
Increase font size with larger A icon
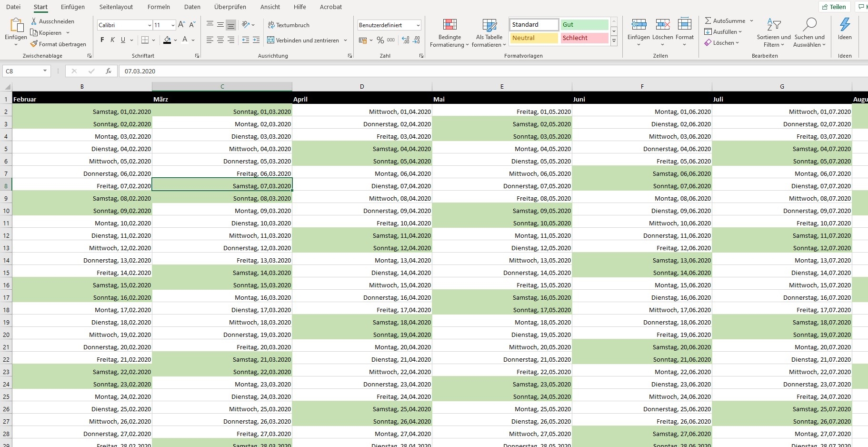pos(181,25)
